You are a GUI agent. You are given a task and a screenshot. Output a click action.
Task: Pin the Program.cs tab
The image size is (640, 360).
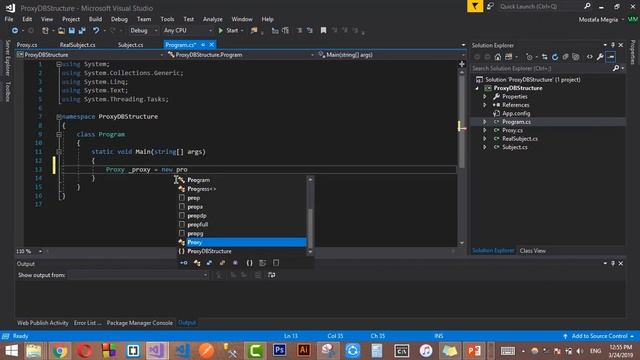[x=203, y=45]
